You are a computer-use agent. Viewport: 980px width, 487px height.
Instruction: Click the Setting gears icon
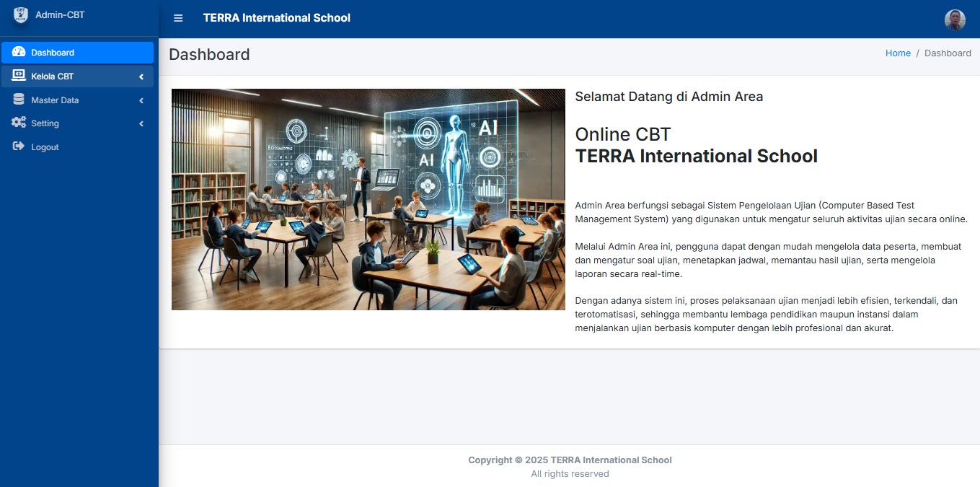pyautogui.click(x=17, y=123)
